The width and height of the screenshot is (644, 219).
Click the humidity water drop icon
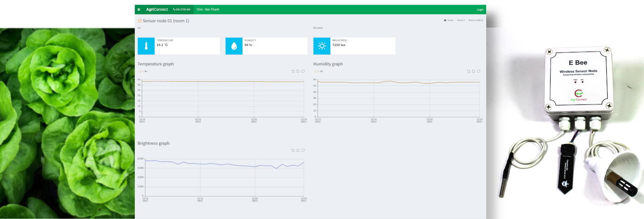pyautogui.click(x=234, y=46)
